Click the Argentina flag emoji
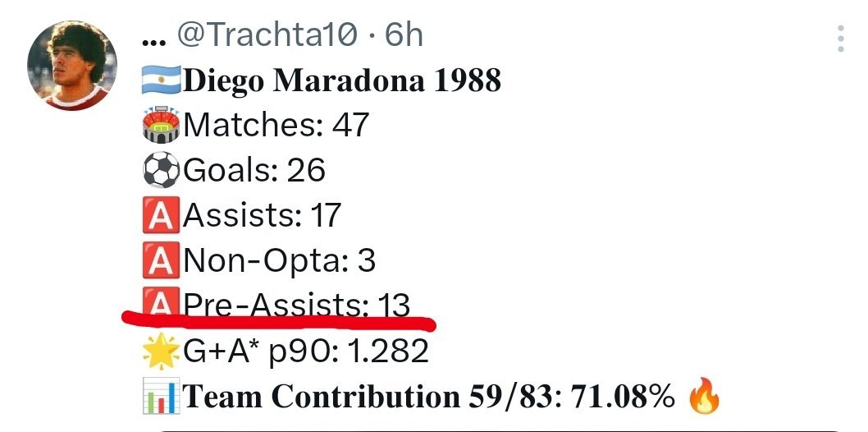 (x=161, y=80)
